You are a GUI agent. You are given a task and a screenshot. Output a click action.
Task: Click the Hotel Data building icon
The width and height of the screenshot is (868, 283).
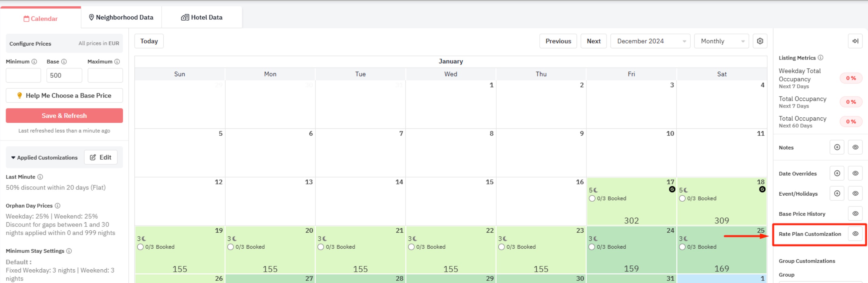click(x=185, y=17)
